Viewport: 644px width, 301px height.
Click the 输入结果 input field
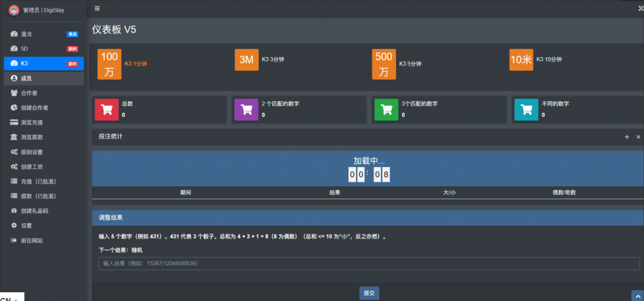[369, 263]
